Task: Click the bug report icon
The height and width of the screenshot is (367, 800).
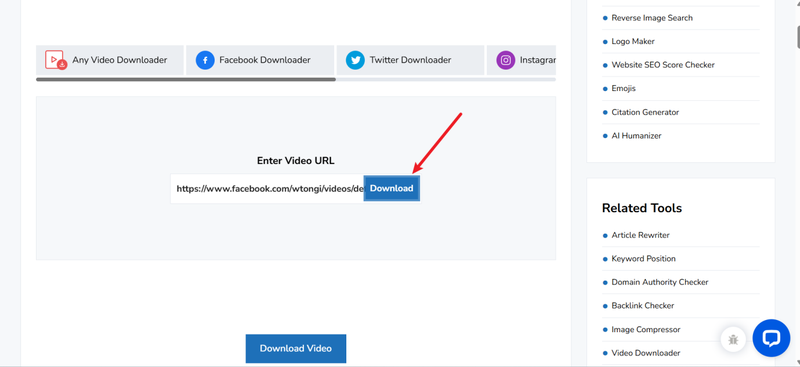Action: coord(734,339)
